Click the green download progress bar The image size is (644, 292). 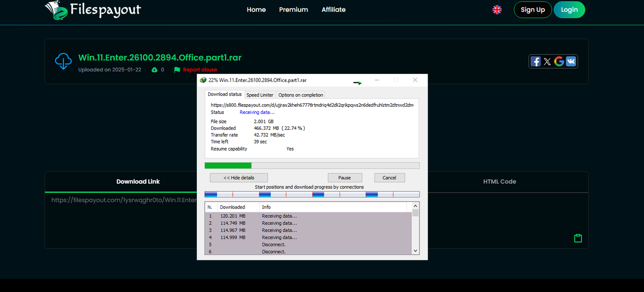(312, 166)
